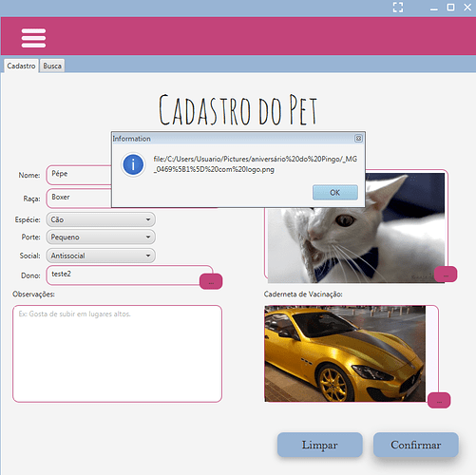The image size is (476, 475).
Task: Click the pink browse button on cat photo
Action: 446,275
